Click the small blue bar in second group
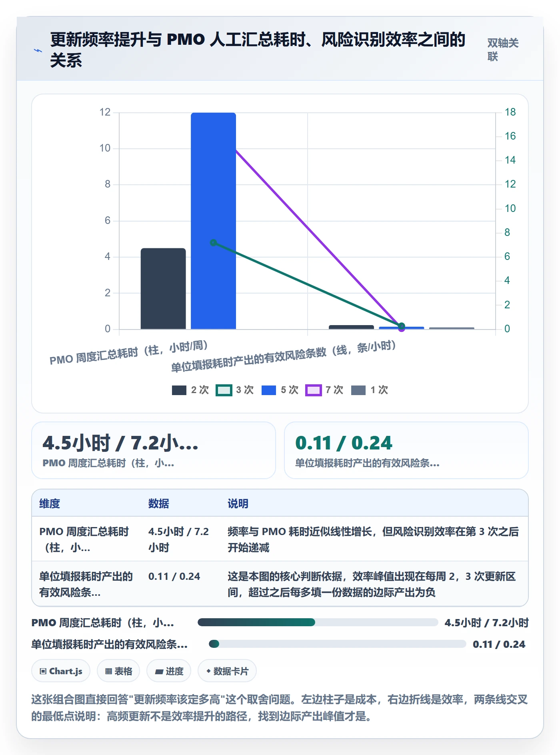Viewport: 560px width, 755px height. (x=401, y=328)
